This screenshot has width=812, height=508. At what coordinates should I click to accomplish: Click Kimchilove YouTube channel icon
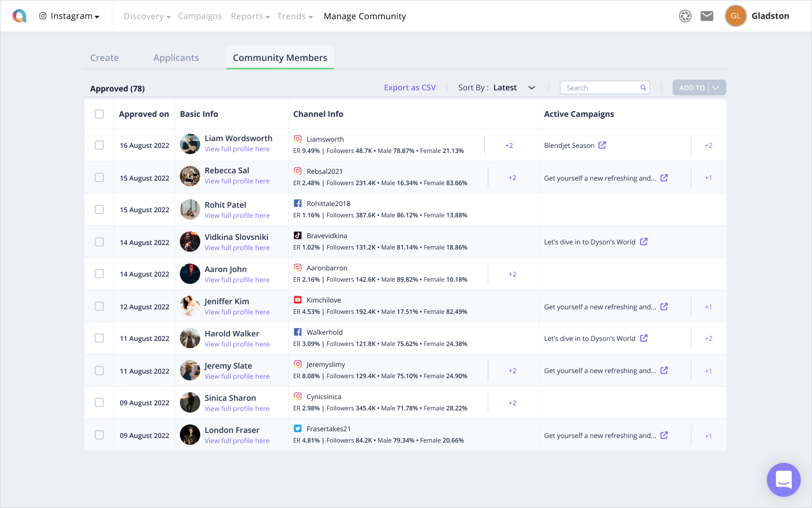(298, 300)
